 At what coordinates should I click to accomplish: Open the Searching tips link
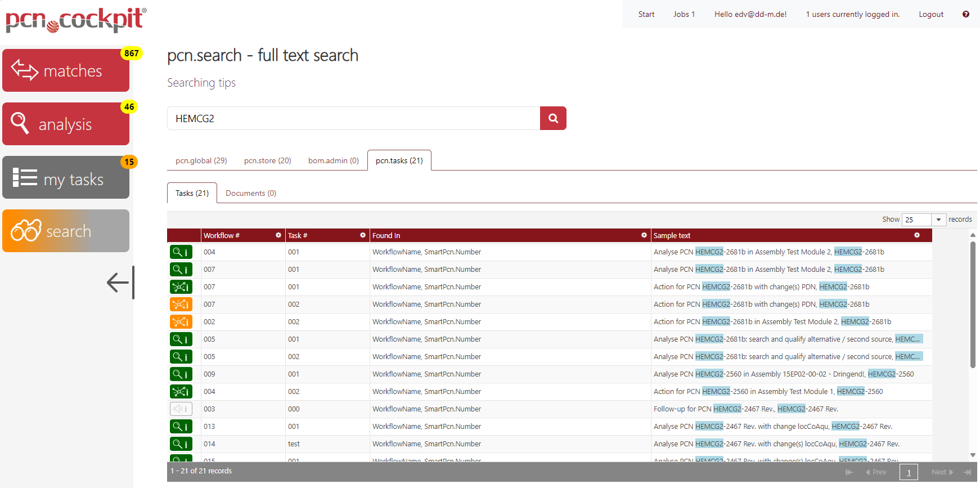click(201, 83)
